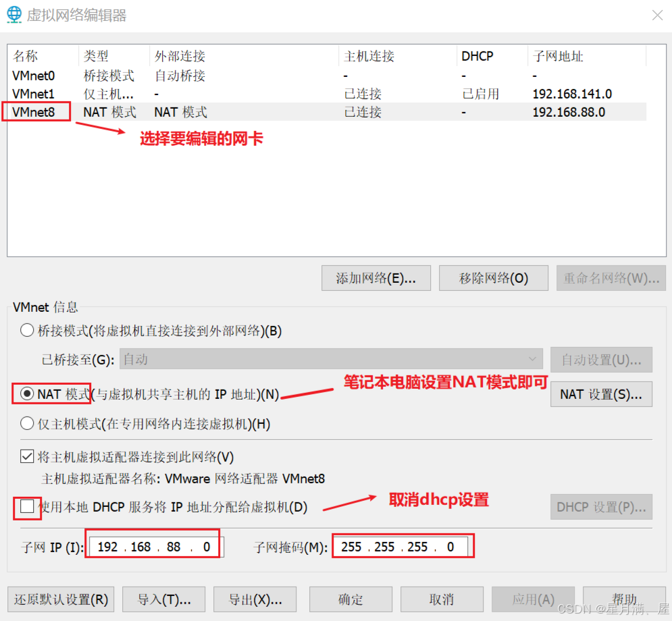The height and width of the screenshot is (621, 672).
Task: Click 已启用 DHCP cell of VMnet1
Action: point(480,94)
